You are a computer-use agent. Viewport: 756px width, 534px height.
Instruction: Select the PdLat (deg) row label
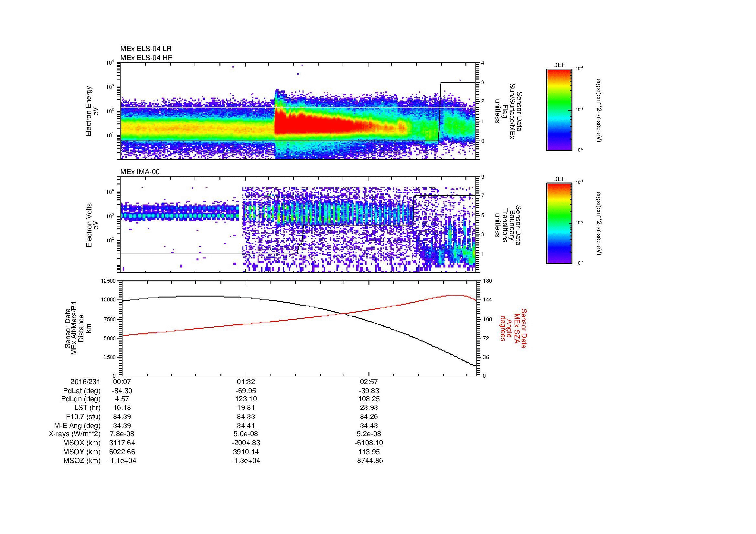click(x=82, y=391)
